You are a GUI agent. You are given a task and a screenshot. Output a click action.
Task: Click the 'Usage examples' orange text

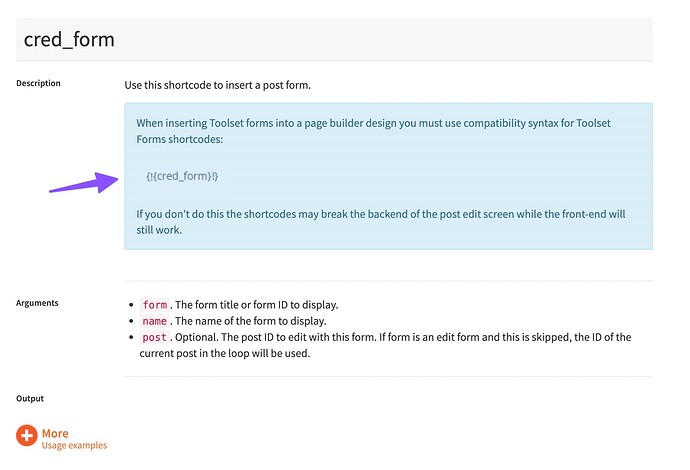point(74,445)
